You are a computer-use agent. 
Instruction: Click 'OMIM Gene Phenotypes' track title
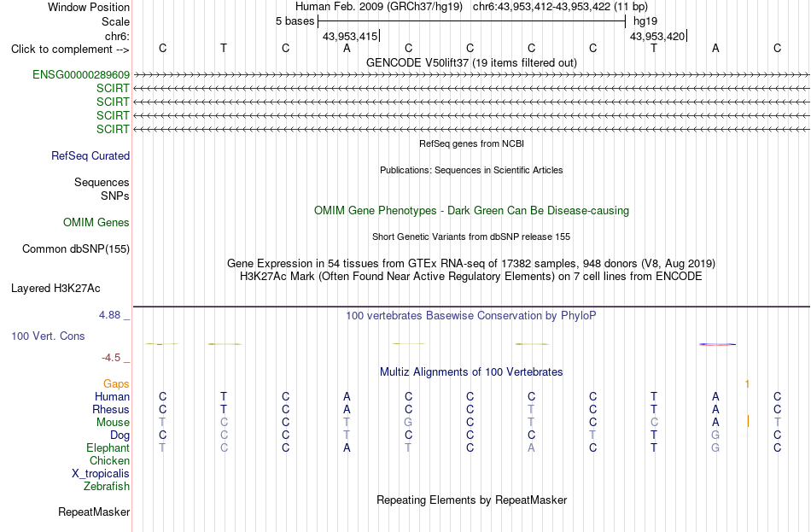(471, 211)
